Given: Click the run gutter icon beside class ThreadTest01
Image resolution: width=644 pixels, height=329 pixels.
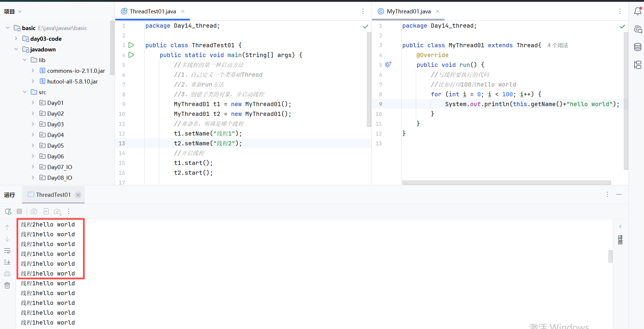Looking at the screenshot, I should 131,45.
